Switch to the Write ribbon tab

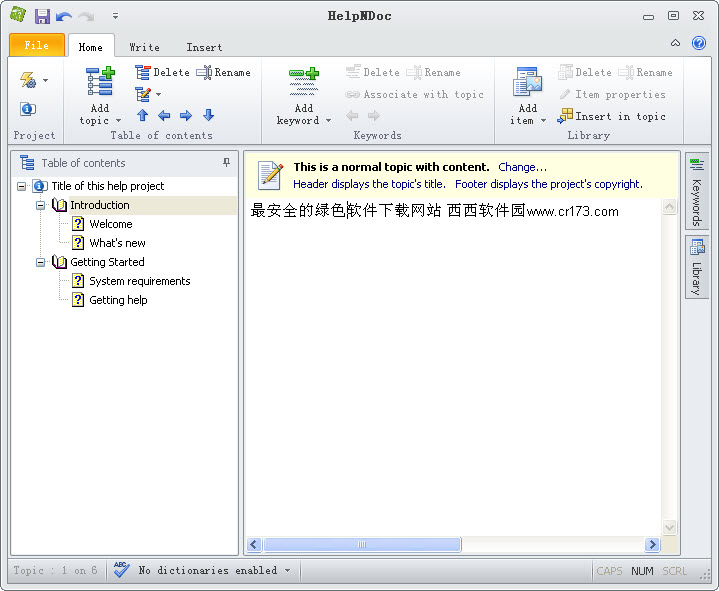[144, 47]
